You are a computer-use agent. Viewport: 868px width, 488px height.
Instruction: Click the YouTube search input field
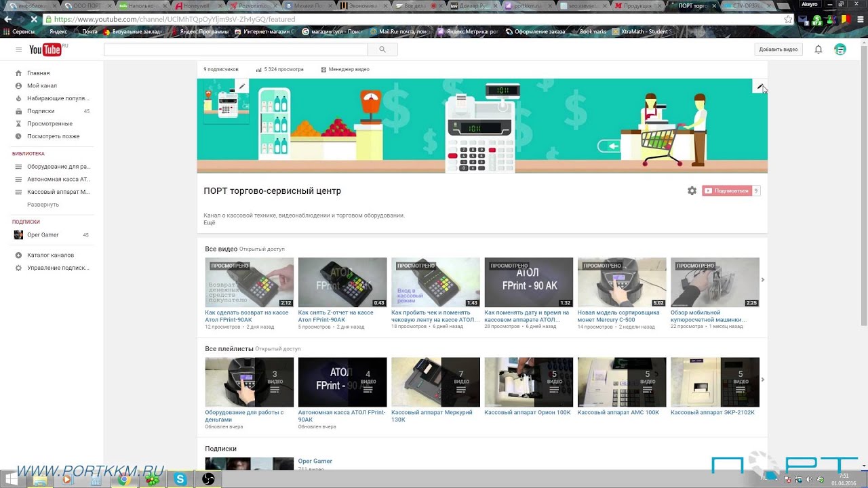(x=235, y=49)
